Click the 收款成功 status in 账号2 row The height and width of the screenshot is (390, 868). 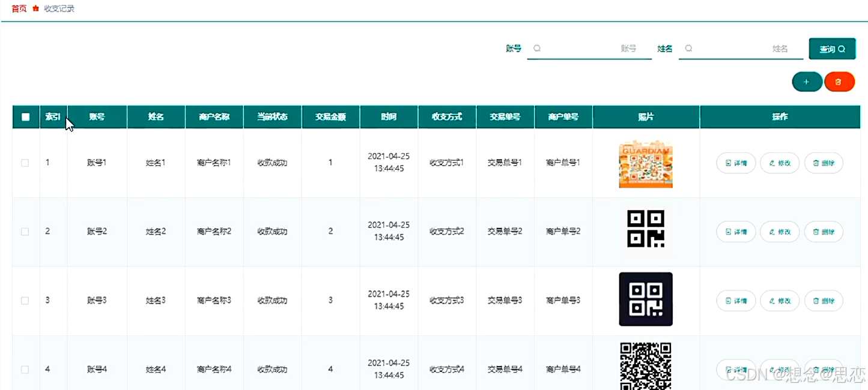click(272, 232)
